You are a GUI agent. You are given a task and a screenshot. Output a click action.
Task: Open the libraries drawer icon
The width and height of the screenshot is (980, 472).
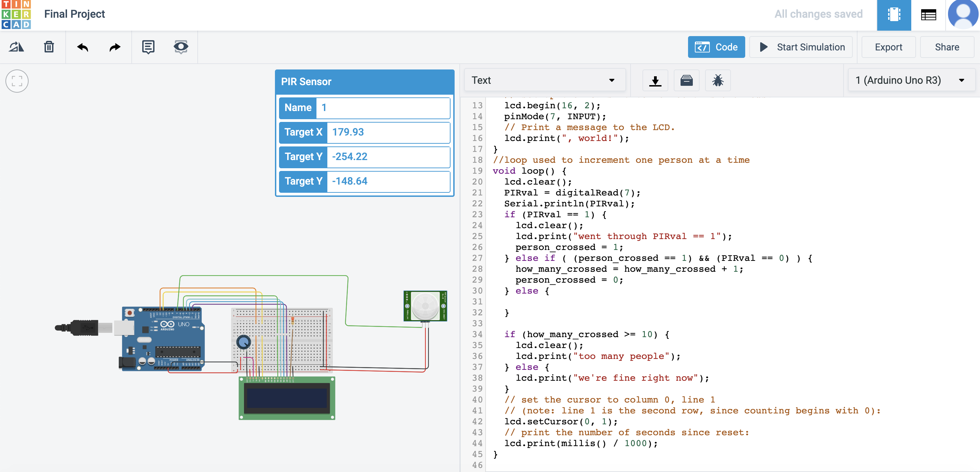[x=686, y=80]
